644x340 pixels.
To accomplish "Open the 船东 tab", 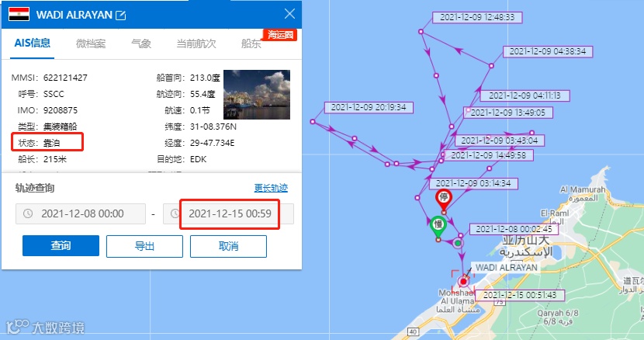I will tap(251, 43).
